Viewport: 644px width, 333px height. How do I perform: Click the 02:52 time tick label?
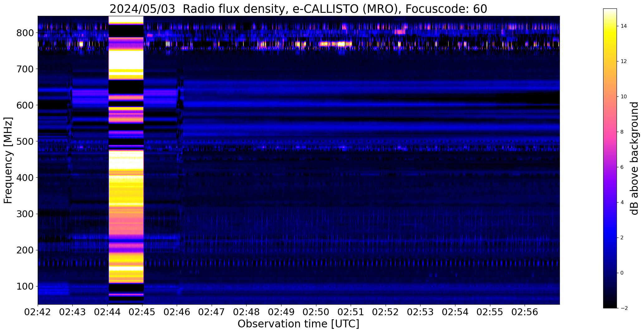386,312
